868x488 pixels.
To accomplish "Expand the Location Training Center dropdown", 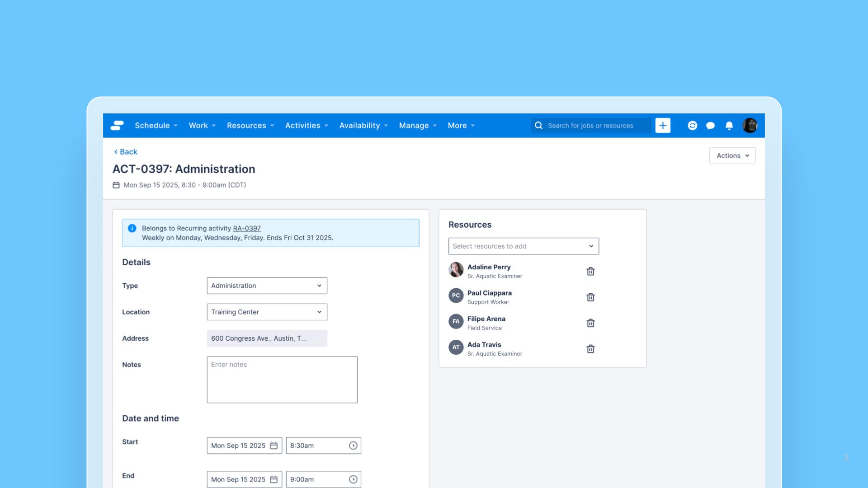I will click(x=267, y=312).
